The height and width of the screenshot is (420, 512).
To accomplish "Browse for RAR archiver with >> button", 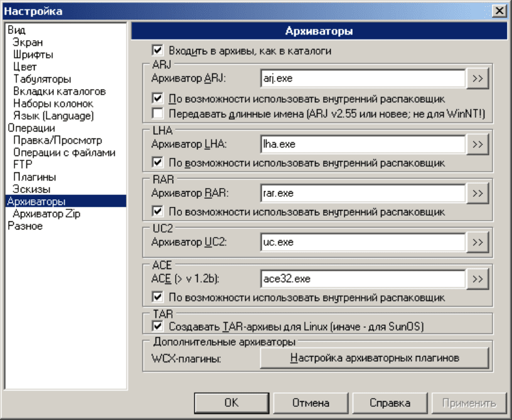I will tap(477, 193).
